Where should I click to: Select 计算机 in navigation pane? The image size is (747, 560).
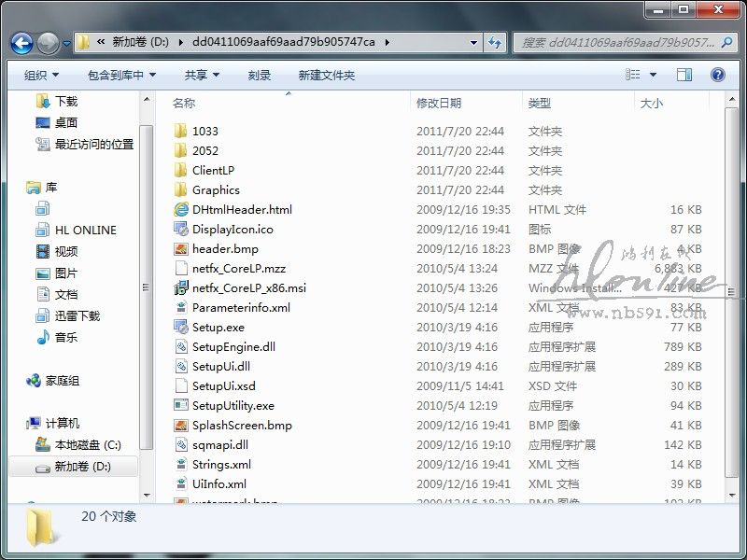62,424
